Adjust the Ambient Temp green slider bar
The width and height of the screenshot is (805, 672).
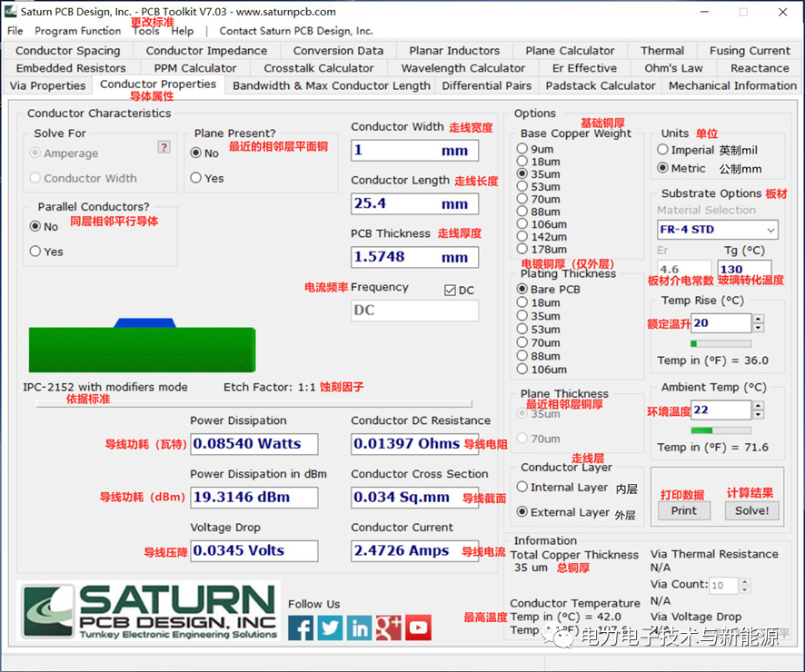721,430
